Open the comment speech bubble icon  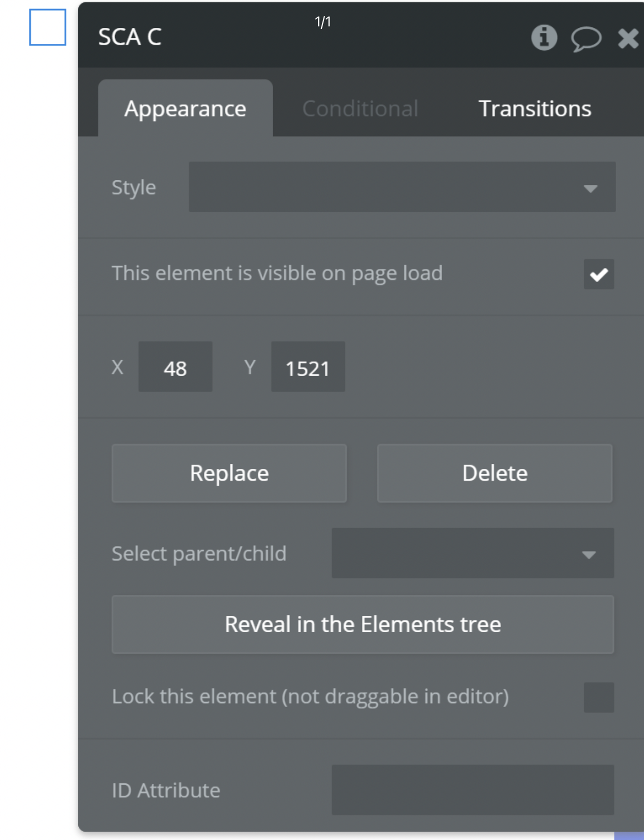[586, 38]
